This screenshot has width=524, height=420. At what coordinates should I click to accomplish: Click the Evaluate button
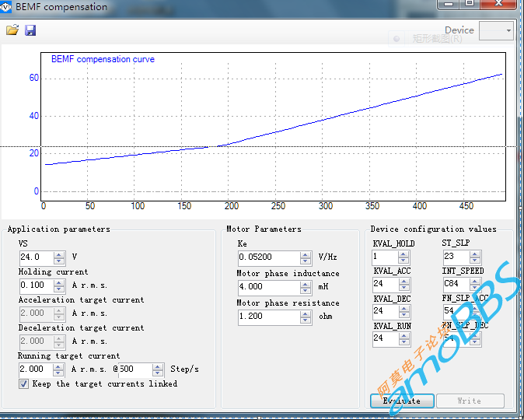coord(402,401)
